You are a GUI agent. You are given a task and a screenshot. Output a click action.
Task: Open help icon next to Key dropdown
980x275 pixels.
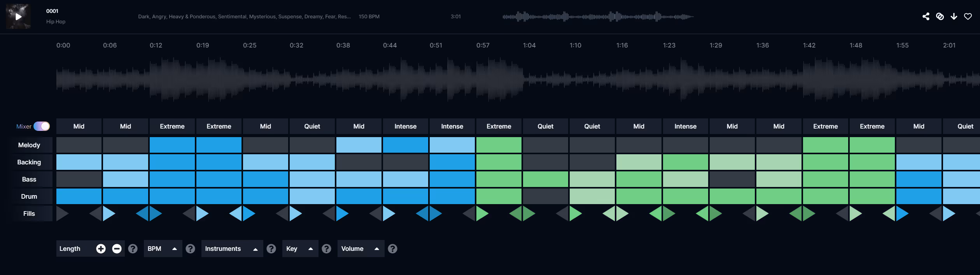click(326, 249)
